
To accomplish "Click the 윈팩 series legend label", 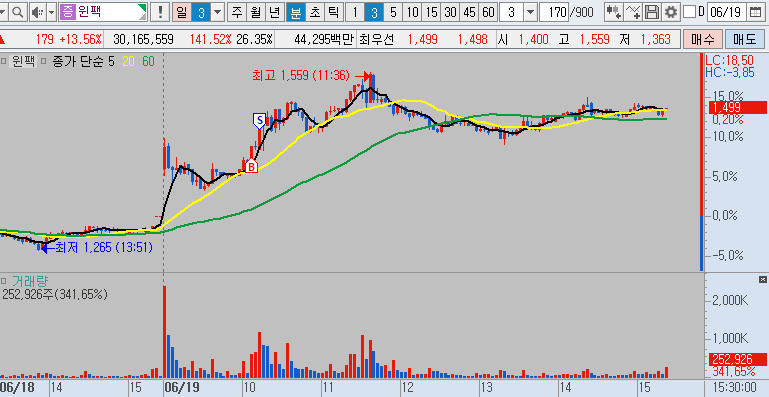I will [23, 62].
